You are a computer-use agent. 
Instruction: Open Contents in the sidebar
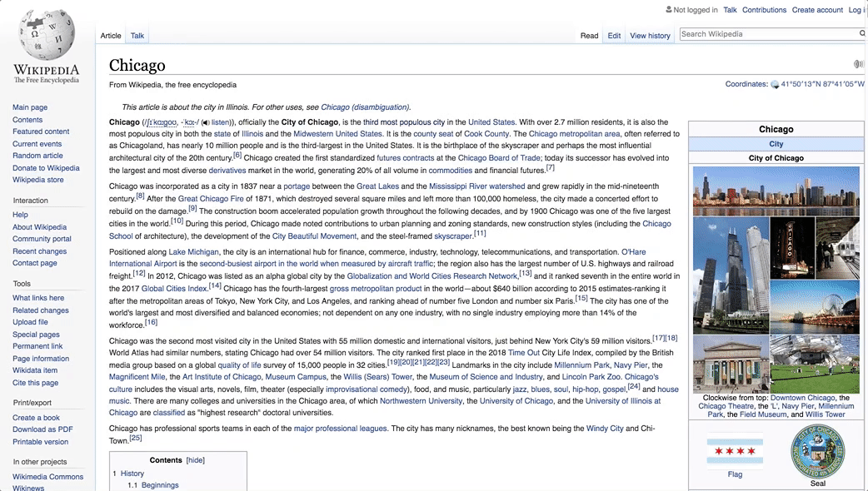point(27,120)
